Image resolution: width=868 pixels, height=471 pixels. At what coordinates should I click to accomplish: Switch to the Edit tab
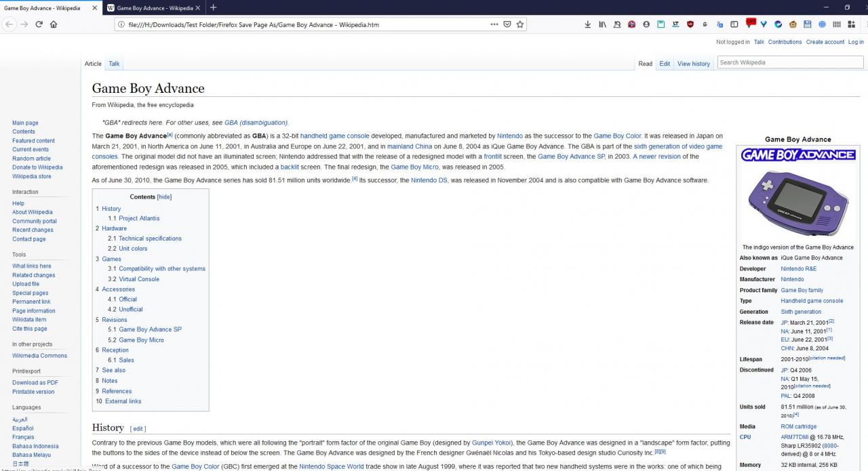point(665,64)
